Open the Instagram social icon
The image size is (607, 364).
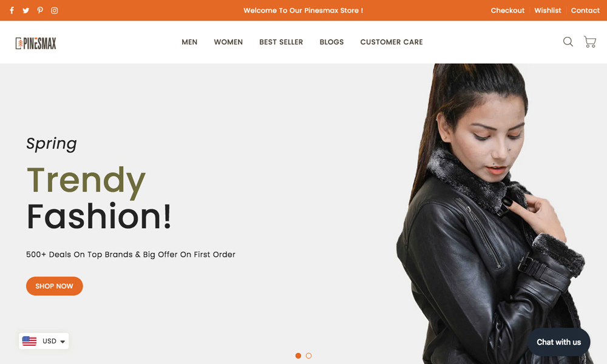point(55,10)
